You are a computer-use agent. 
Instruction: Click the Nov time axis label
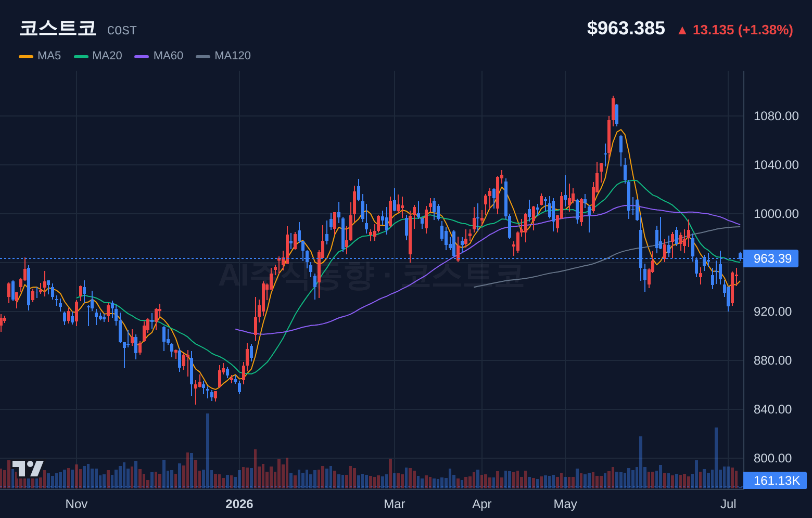(77, 504)
